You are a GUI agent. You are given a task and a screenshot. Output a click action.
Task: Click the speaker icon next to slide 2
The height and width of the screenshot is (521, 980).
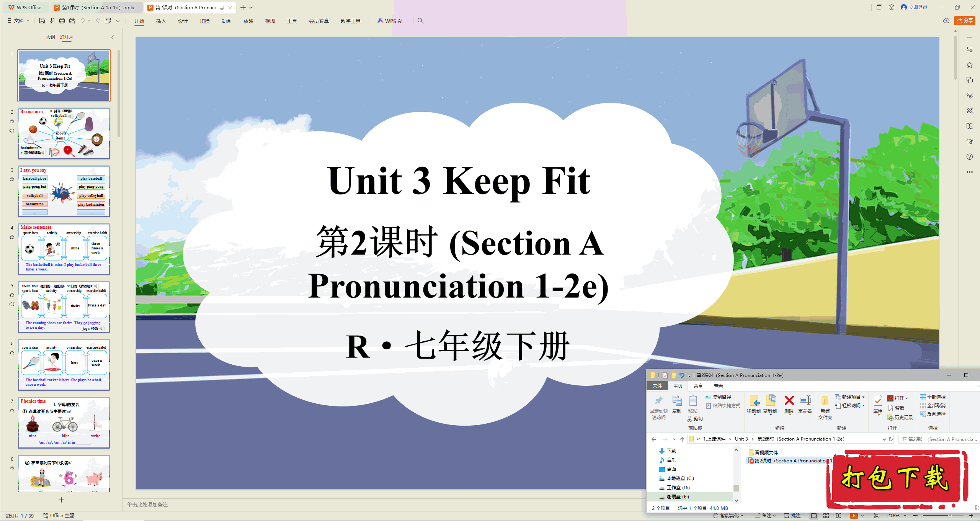pyautogui.click(x=12, y=131)
